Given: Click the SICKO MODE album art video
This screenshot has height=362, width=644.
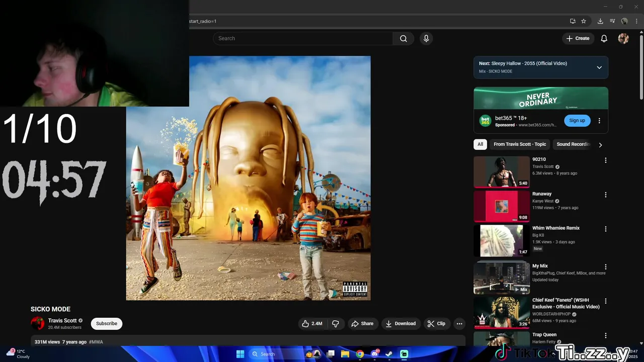Looking at the screenshot, I should click(248, 178).
